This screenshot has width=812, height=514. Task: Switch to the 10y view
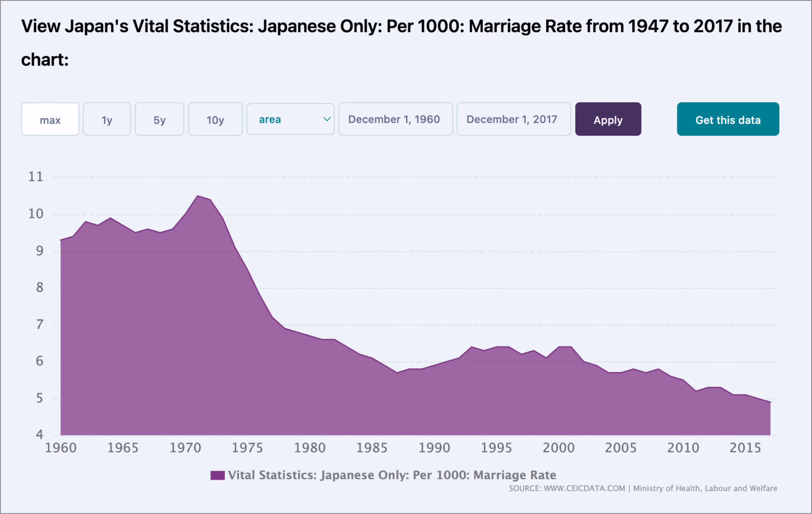215,119
